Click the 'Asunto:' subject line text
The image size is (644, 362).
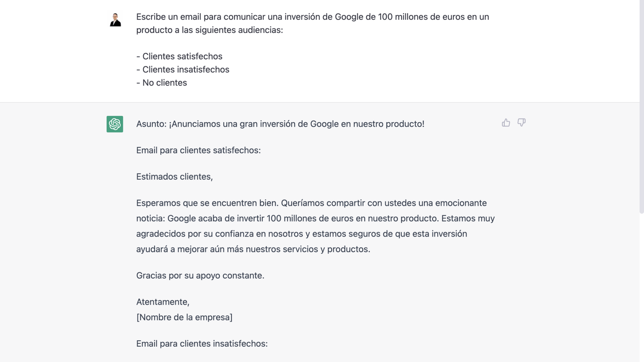coord(280,124)
